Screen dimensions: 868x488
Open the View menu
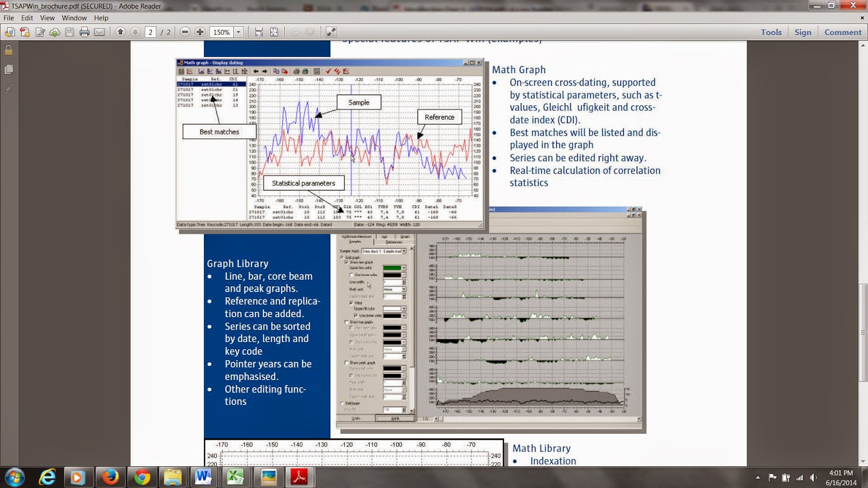click(x=47, y=18)
